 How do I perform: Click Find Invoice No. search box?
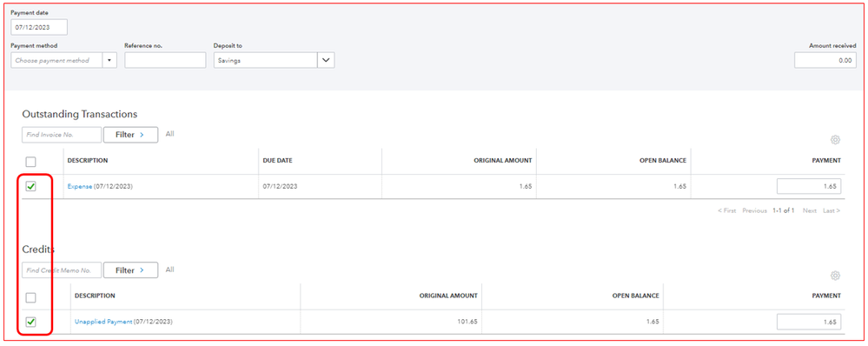[x=62, y=135]
